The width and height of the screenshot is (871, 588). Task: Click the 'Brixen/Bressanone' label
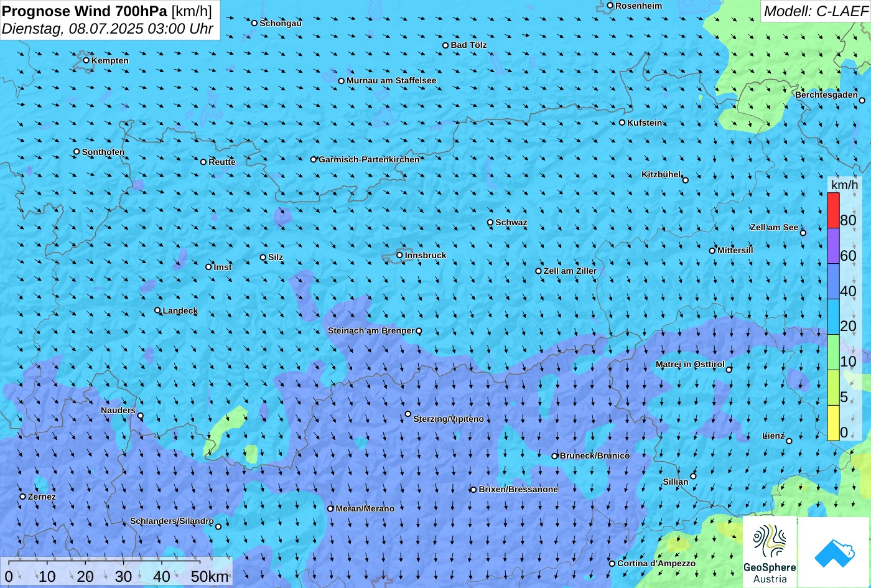[518, 489]
